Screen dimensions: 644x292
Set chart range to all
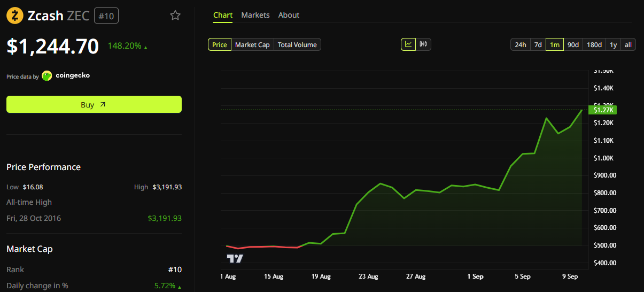[x=628, y=44]
